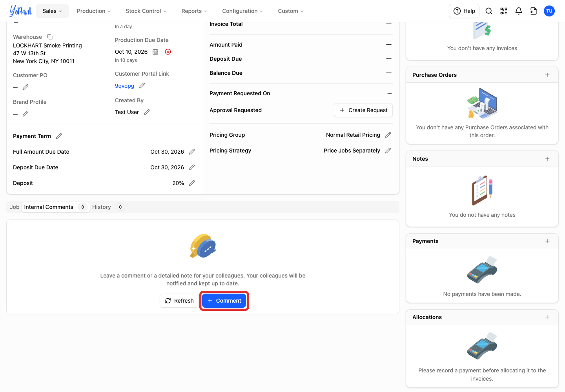
Task: Open the Custom dropdown menu
Action: pos(291,11)
